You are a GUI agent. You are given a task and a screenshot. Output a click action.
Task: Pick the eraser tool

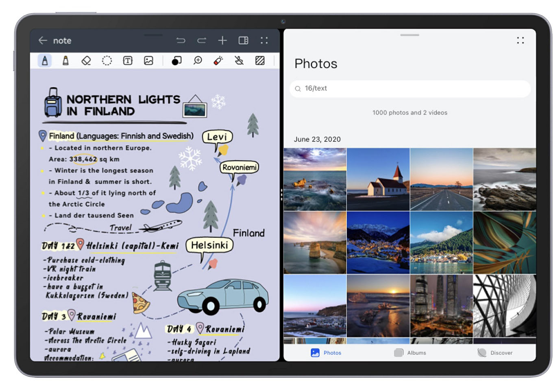pyautogui.click(x=86, y=61)
